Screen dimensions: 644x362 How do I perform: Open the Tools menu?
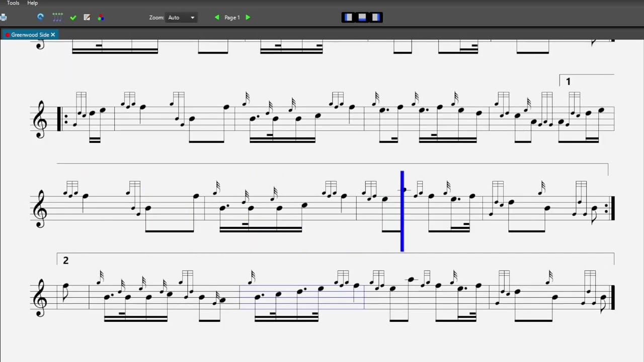pos(13,3)
